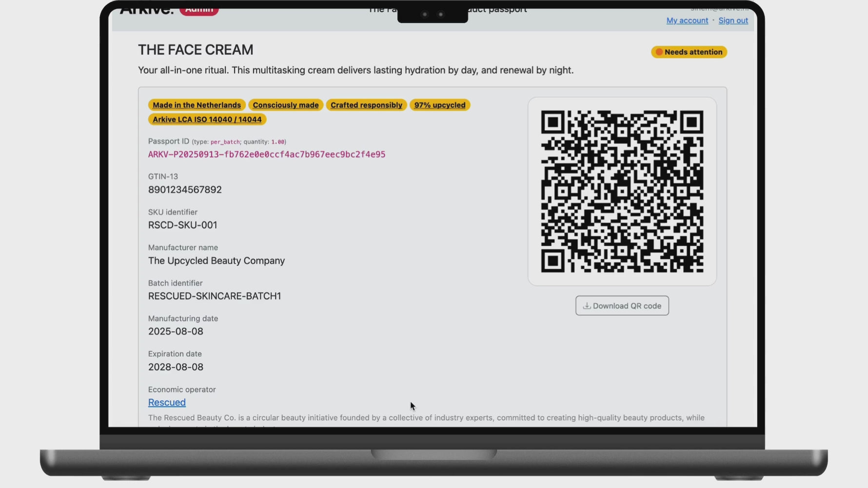Click the Sign out link
This screenshot has width=868, height=488.
[x=732, y=20]
